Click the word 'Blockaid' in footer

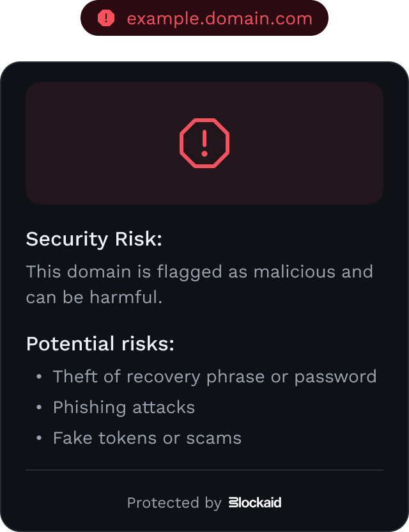point(255,503)
